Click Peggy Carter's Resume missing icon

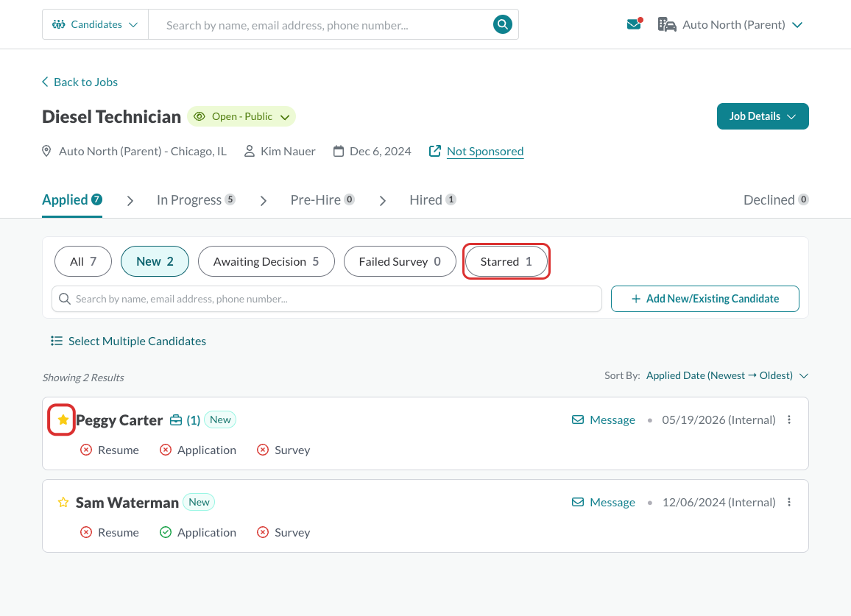[x=85, y=450]
